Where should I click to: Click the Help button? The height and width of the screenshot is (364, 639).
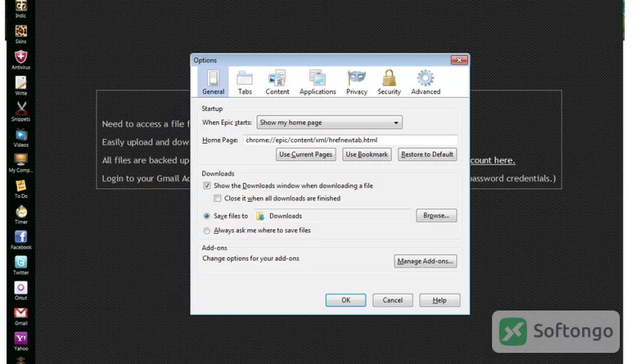tap(439, 300)
